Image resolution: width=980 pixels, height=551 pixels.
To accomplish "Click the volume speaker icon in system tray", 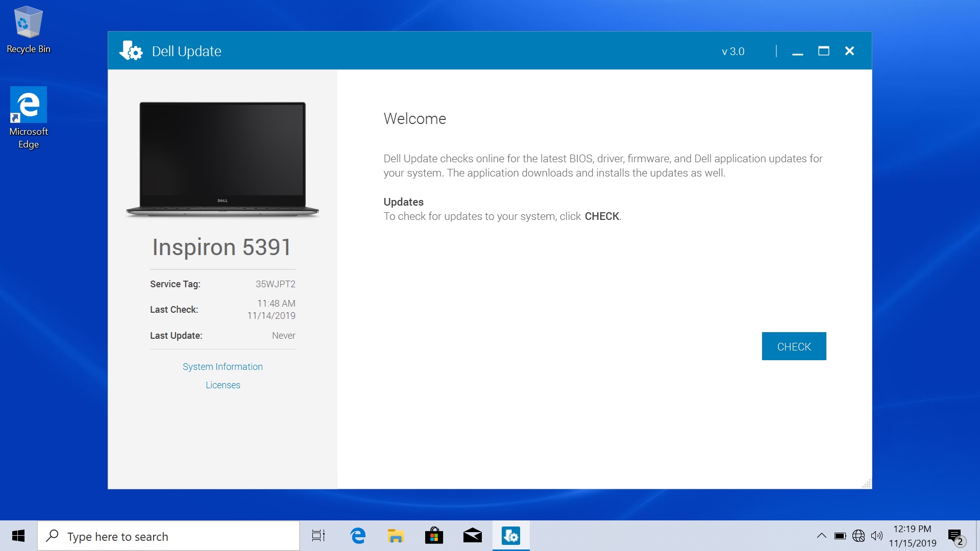I will [x=877, y=536].
